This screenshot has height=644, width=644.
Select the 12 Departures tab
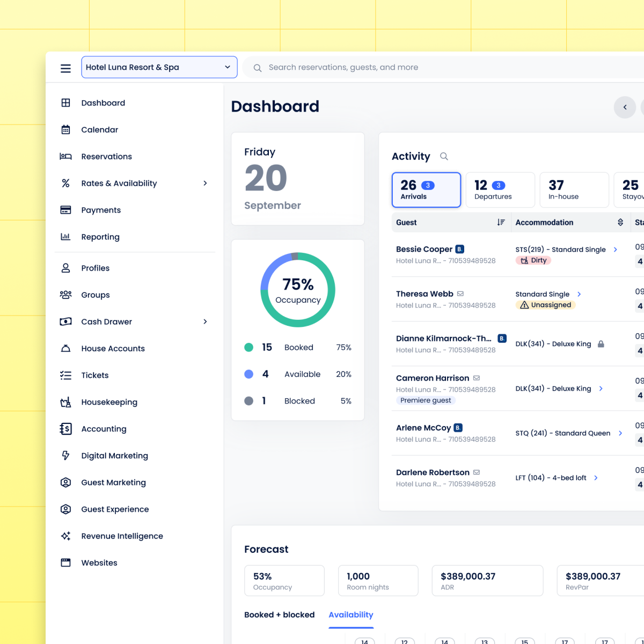pyautogui.click(x=500, y=190)
